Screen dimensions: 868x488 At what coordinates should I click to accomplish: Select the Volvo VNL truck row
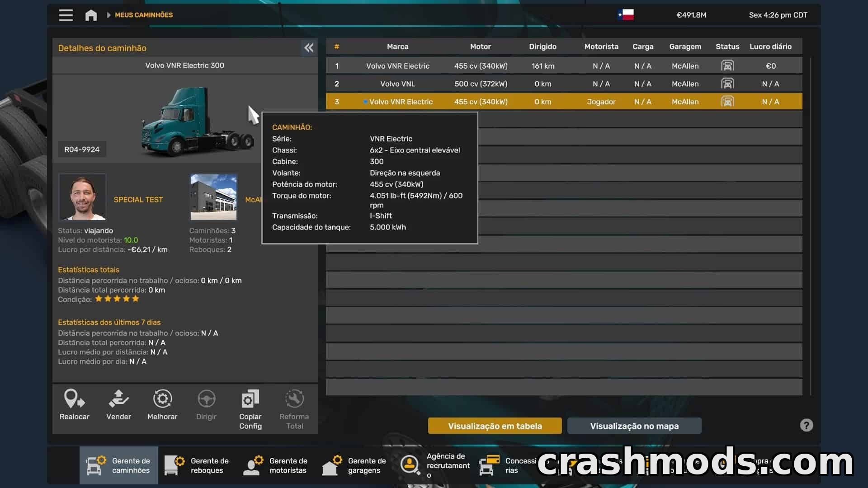click(564, 84)
